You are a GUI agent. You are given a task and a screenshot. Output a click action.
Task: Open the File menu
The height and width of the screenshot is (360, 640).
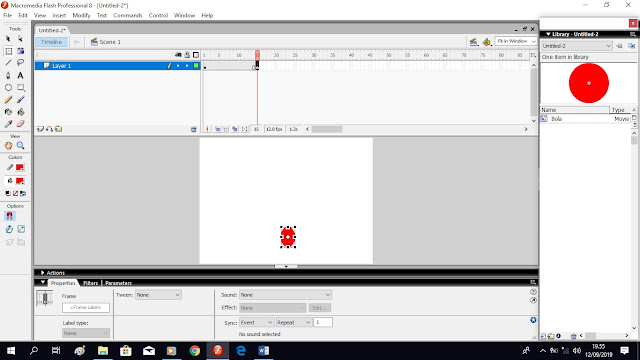tap(8, 15)
